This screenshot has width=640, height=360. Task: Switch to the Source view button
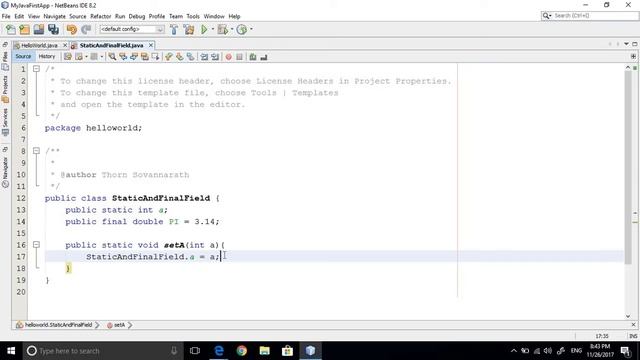(23, 57)
